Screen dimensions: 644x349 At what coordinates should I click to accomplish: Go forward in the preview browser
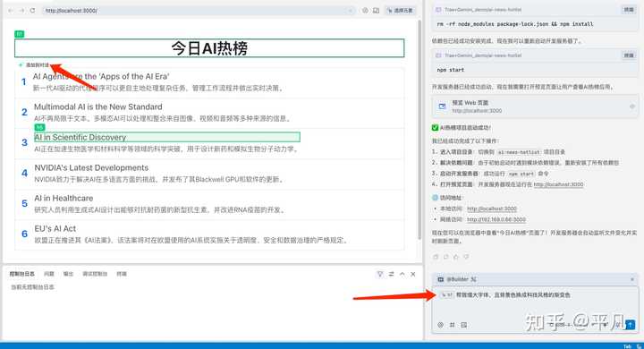(21, 10)
